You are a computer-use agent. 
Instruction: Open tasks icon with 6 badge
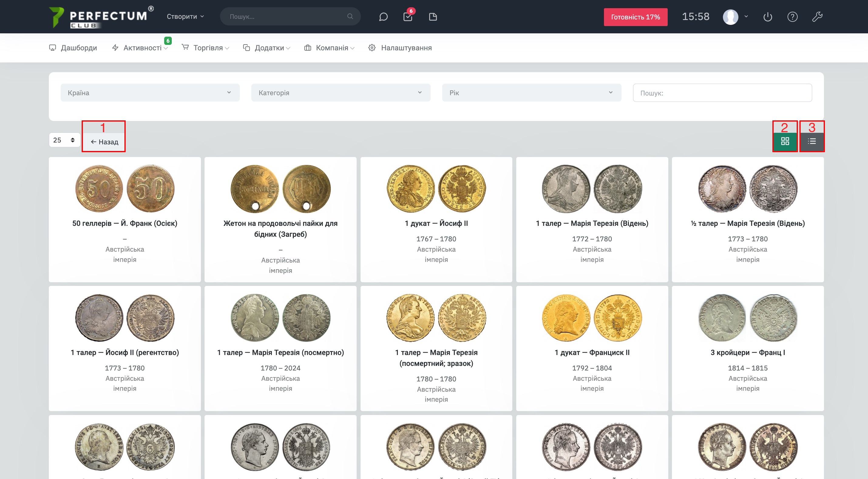point(408,17)
